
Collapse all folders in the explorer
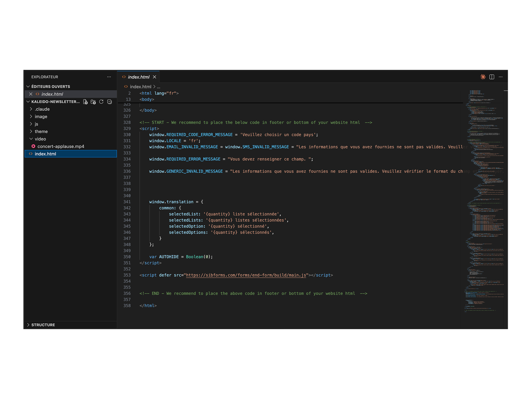(x=109, y=102)
